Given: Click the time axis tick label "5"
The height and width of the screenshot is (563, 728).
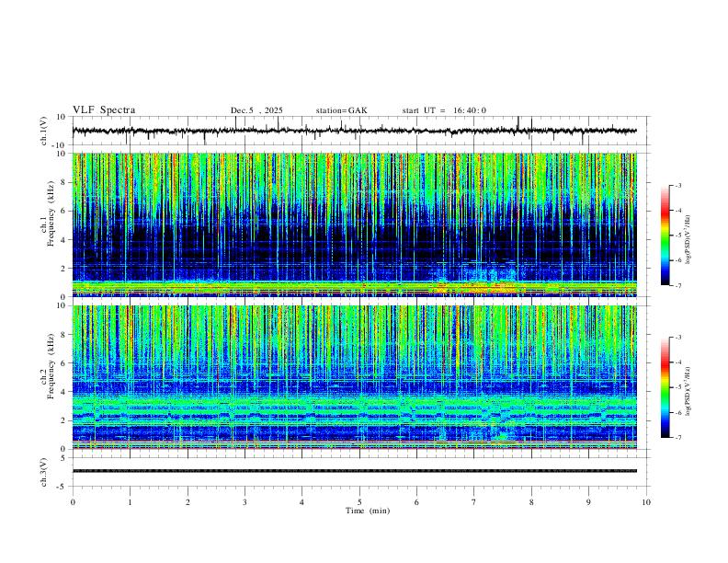Looking at the screenshot, I should pos(359,502).
